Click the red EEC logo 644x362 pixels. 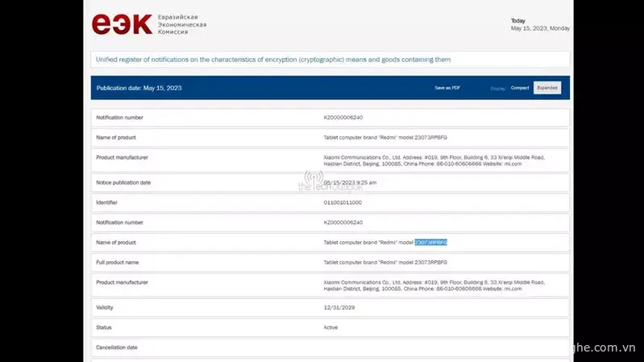point(122,24)
